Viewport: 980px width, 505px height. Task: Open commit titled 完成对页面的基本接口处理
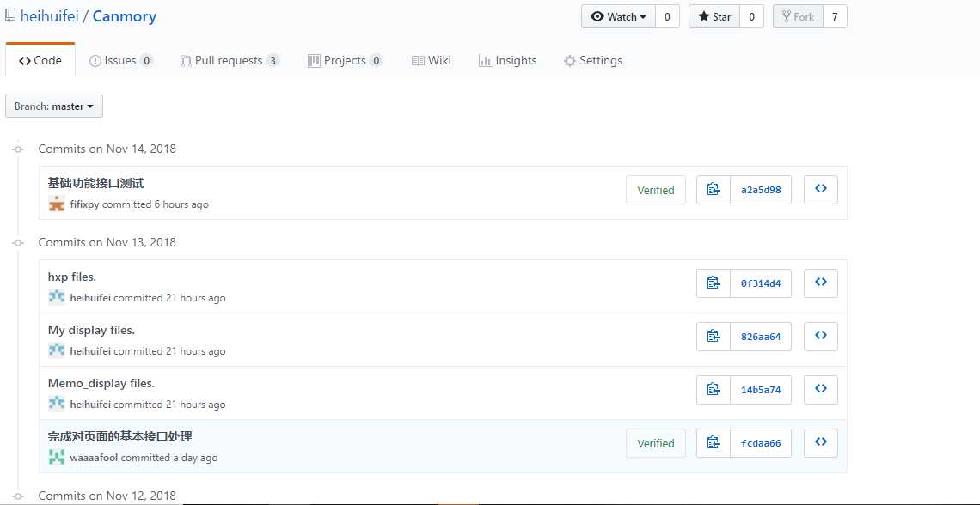click(120, 436)
